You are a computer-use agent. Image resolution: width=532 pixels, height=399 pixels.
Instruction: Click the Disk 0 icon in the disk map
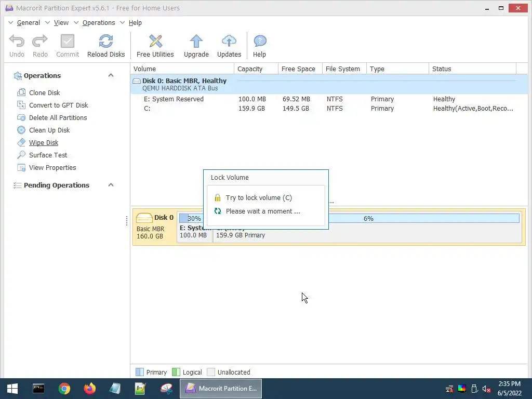[x=144, y=218]
